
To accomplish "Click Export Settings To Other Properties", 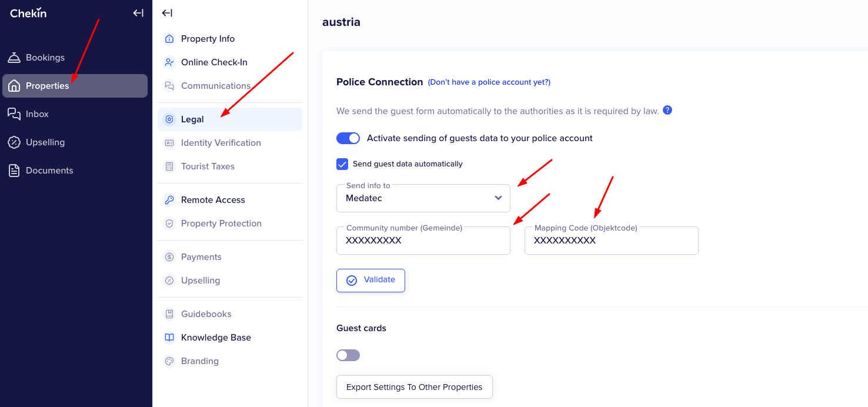I will click(x=414, y=387).
